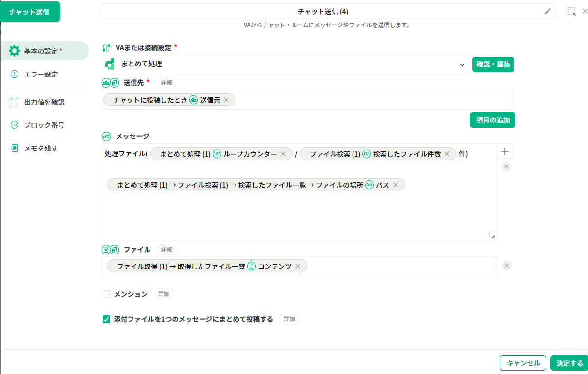Open 出力値を確認 in sidebar

click(x=44, y=102)
